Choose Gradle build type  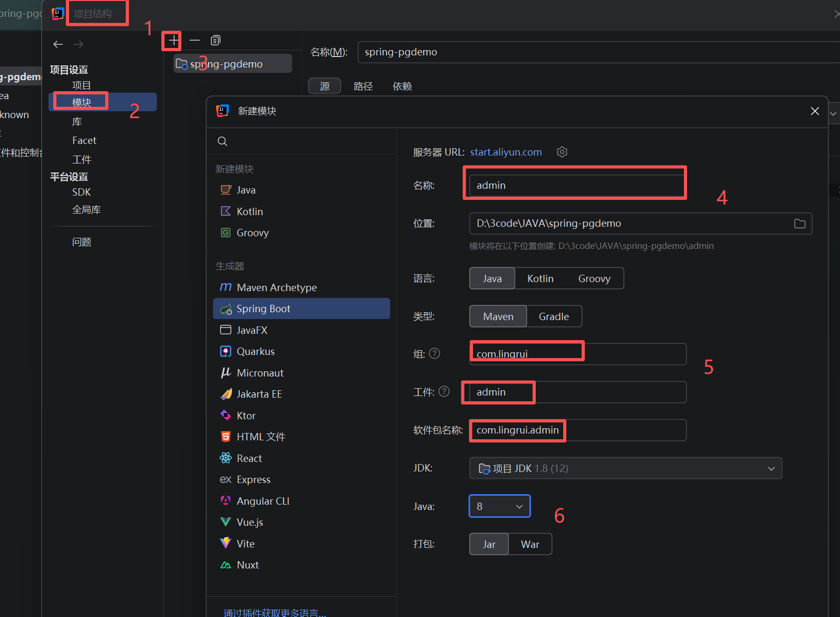554,316
